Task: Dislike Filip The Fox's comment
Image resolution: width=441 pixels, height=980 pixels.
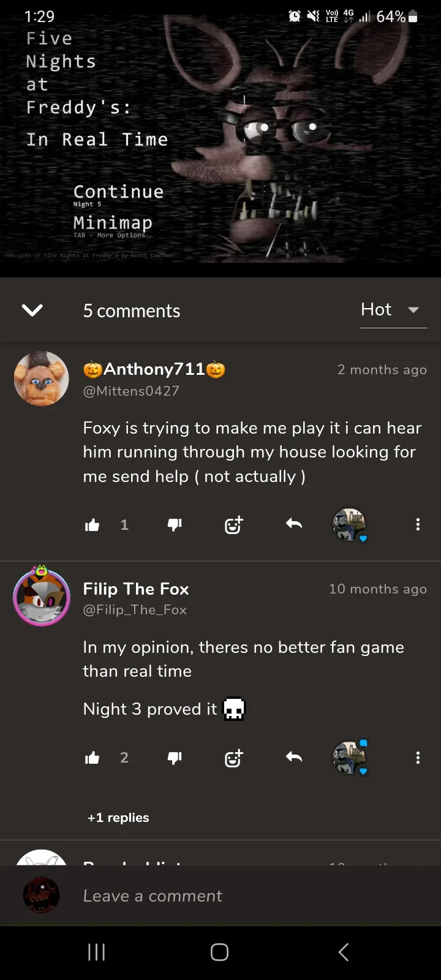Action: point(175,758)
